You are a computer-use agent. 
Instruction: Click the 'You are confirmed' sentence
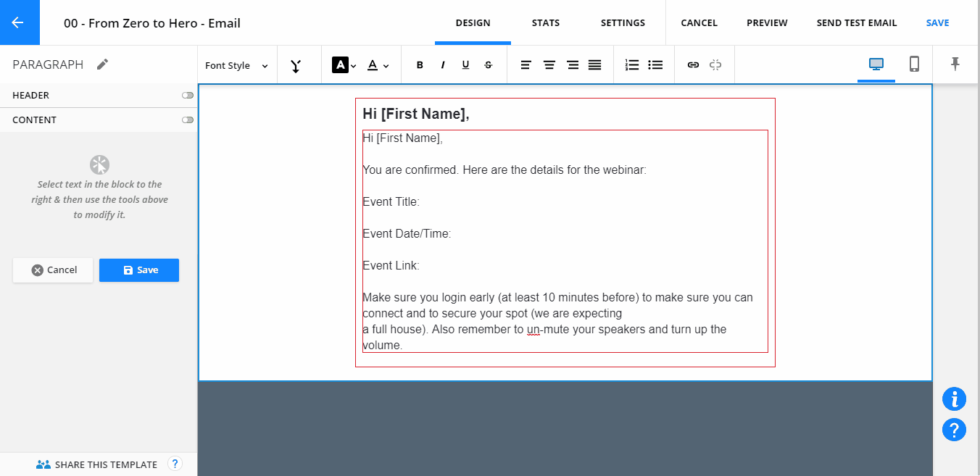point(504,170)
